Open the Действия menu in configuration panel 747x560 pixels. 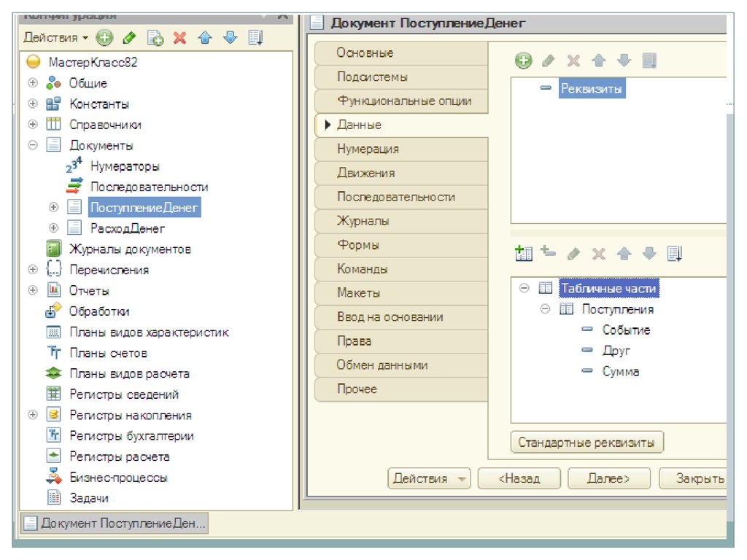(x=55, y=38)
